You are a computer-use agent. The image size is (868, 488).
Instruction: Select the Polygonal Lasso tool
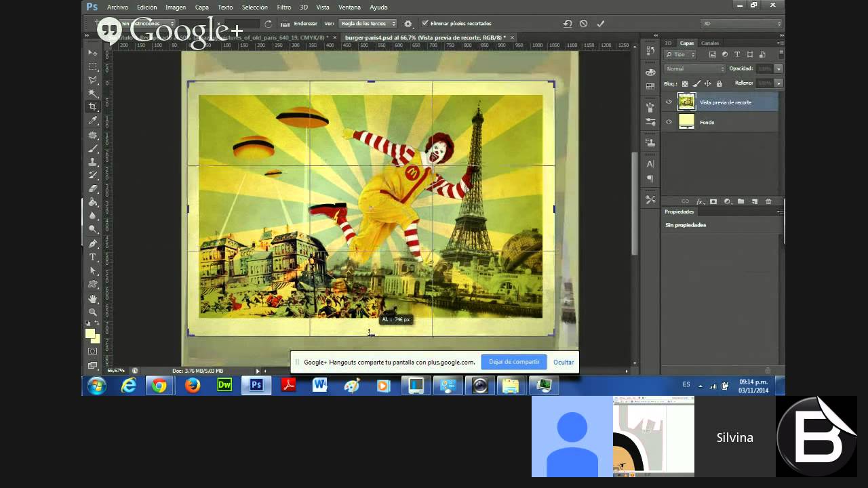(x=93, y=79)
